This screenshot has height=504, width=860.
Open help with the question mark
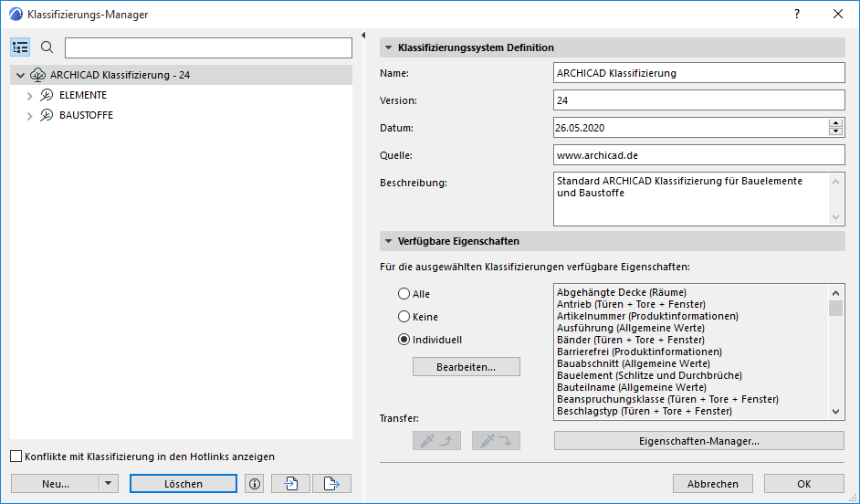pyautogui.click(x=797, y=15)
